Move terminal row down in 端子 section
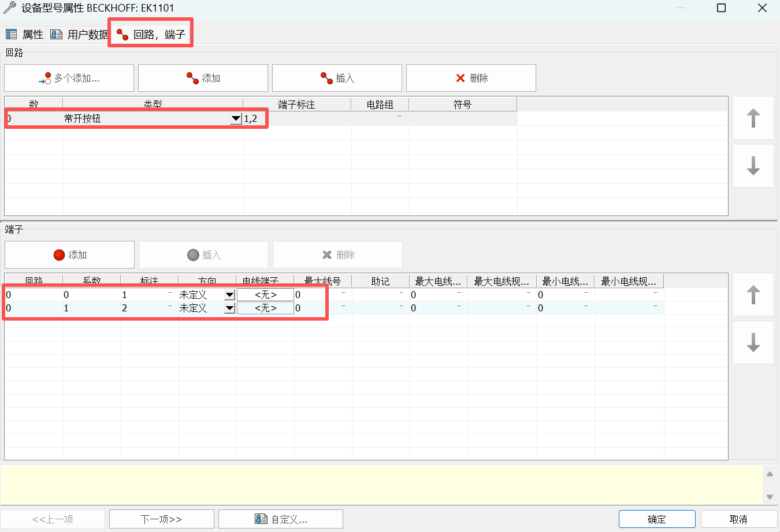Screen dimensions: 780x532 753,343
